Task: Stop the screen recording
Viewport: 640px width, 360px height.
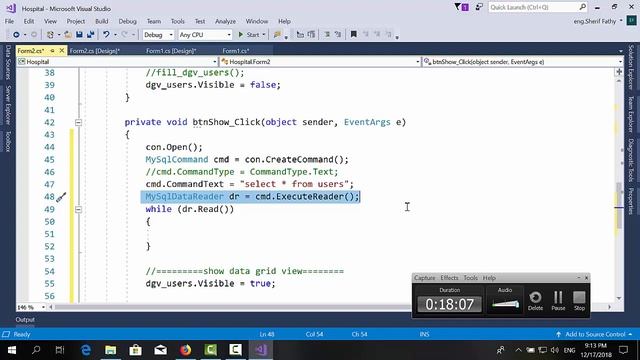Action: (x=579, y=301)
